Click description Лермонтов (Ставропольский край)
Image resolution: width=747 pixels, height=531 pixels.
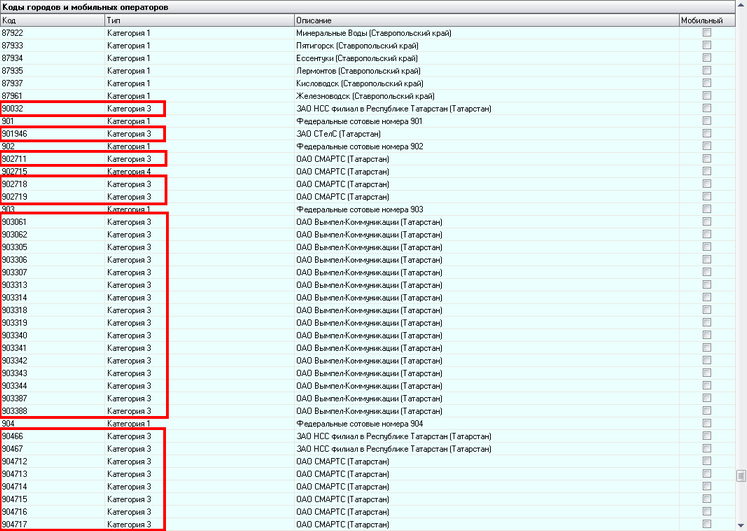[x=358, y=71]
